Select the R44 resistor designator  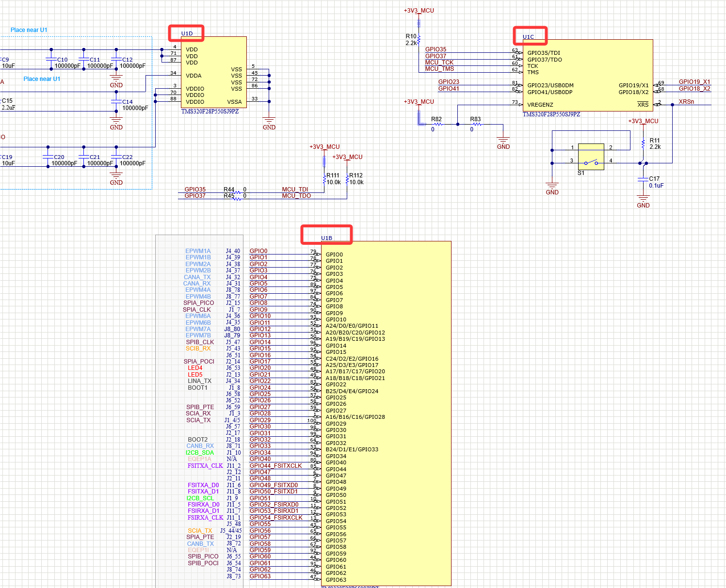click(x=229, y=190)
